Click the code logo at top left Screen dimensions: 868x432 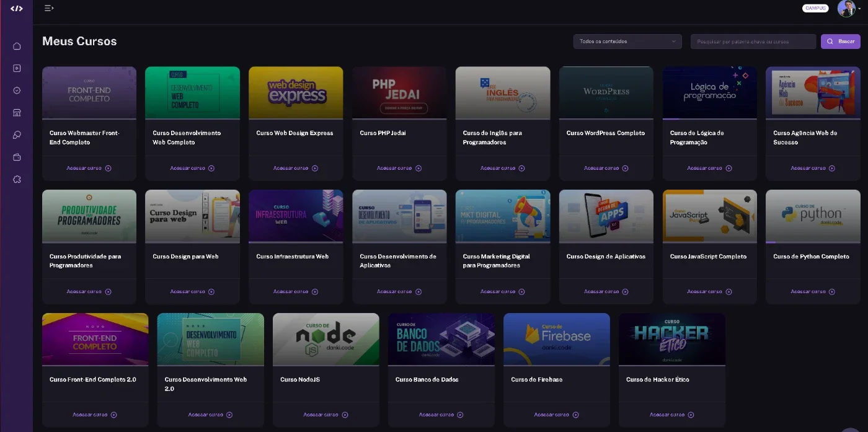[x=17, y=9]
